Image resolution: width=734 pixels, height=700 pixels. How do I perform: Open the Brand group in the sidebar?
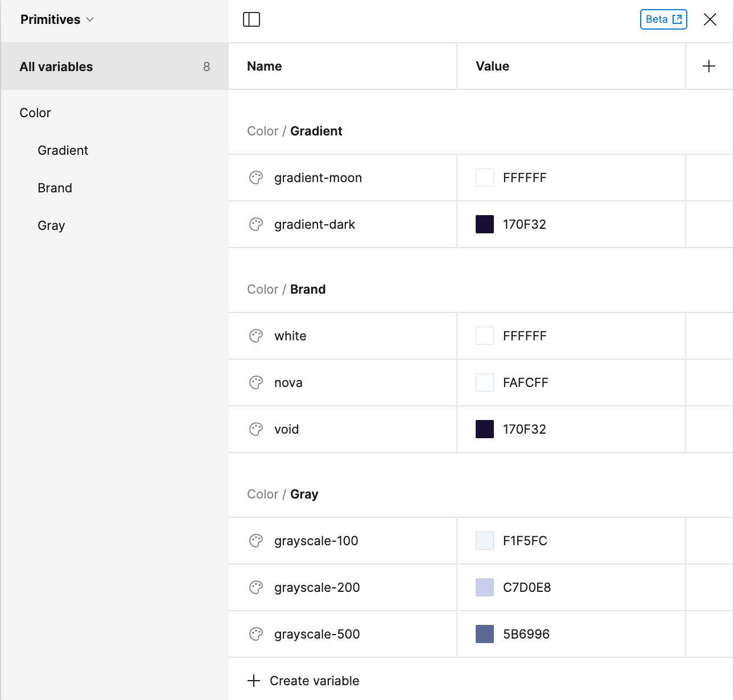(55, 188)
